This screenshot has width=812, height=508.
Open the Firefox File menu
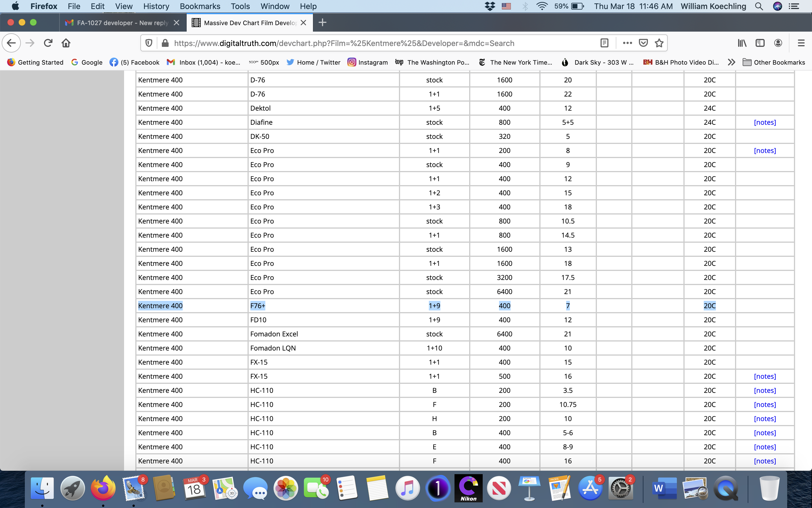point(74,6)
